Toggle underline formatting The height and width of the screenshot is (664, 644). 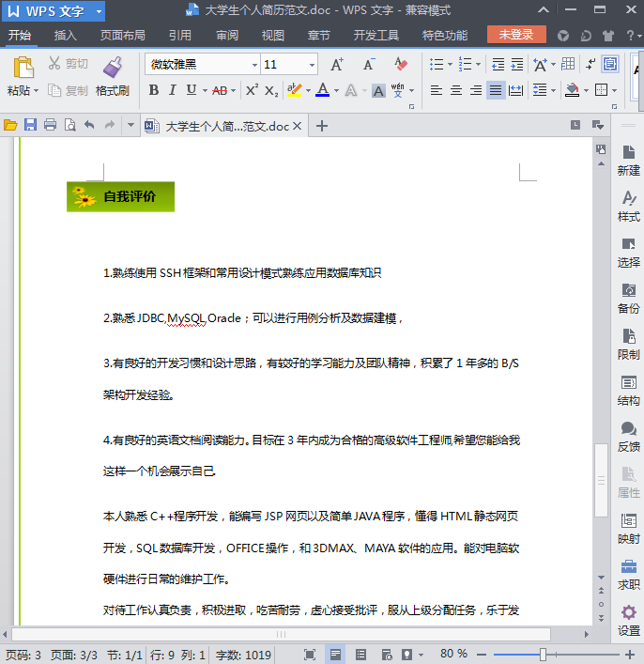click(x=192, y=90)
